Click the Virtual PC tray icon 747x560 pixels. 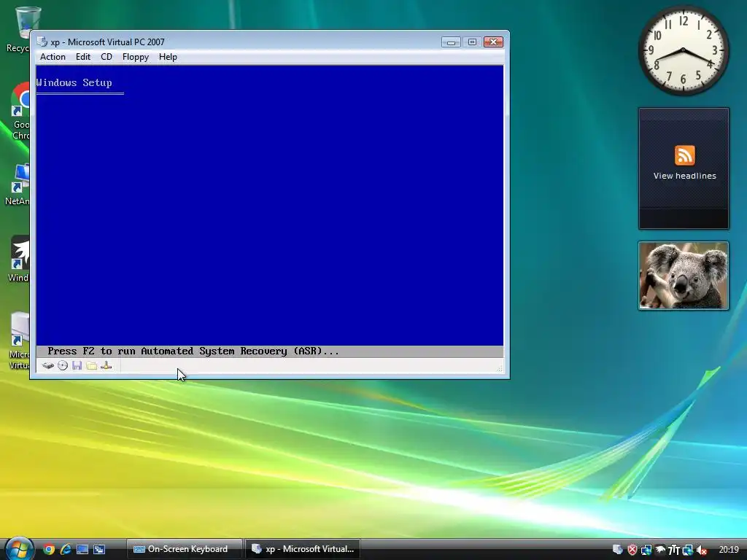pyautogui.click(x=617, y=550)
